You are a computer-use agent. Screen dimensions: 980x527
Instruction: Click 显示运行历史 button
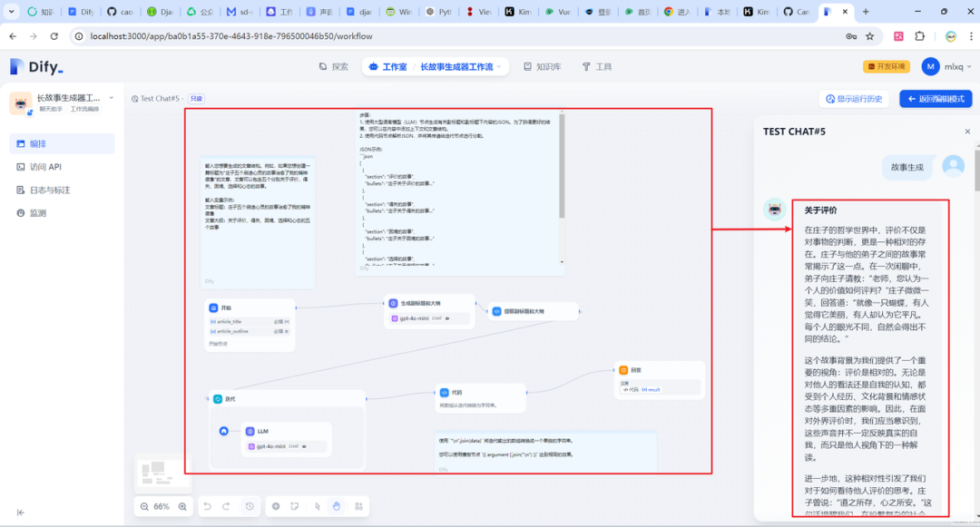click(x=854, y=99)
